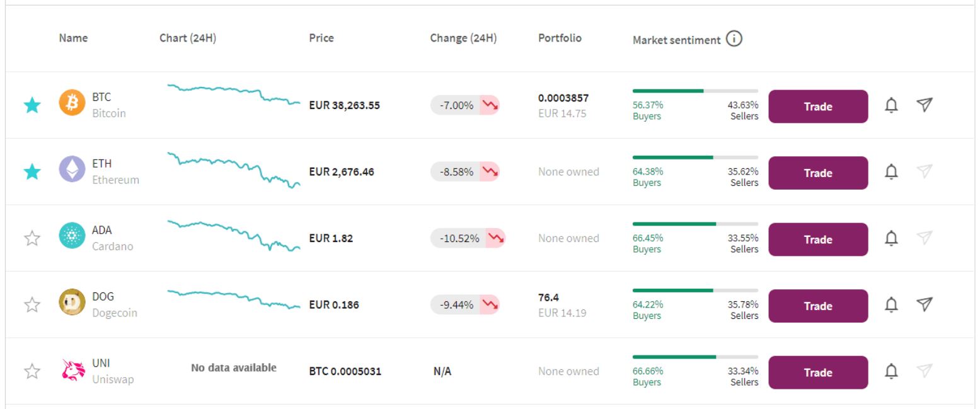This screenshot has width=980, height=409.
Task: Click the Name column header
Action: pos(73,38)
